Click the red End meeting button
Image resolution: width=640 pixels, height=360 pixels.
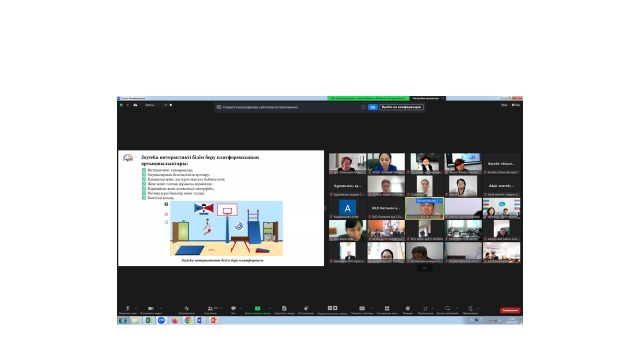pyautogui.click(x=510, y=310)
